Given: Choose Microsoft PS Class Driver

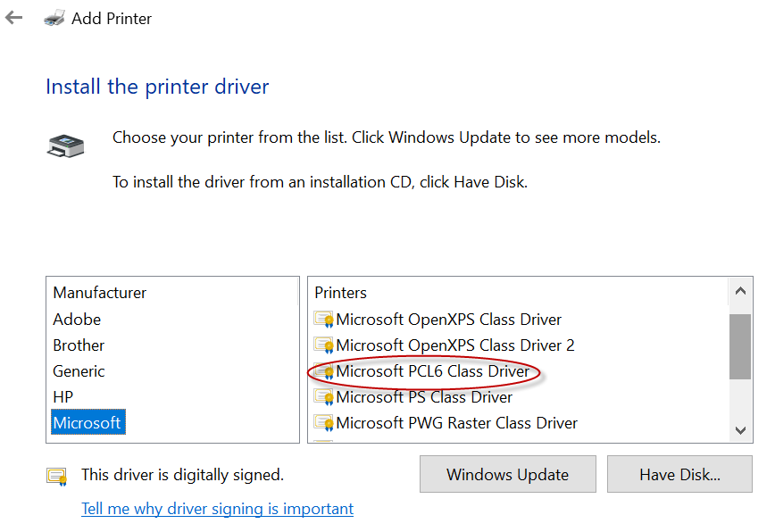Looking at the screenshot, I should (424, 397).
